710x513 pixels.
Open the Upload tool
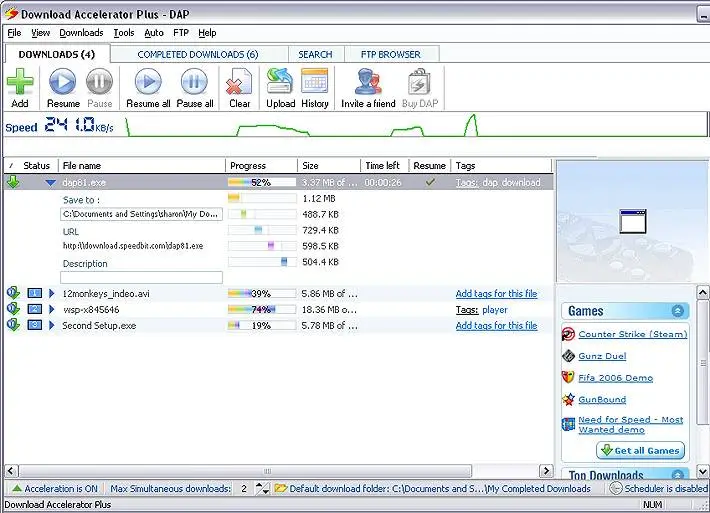coord(280,83)
